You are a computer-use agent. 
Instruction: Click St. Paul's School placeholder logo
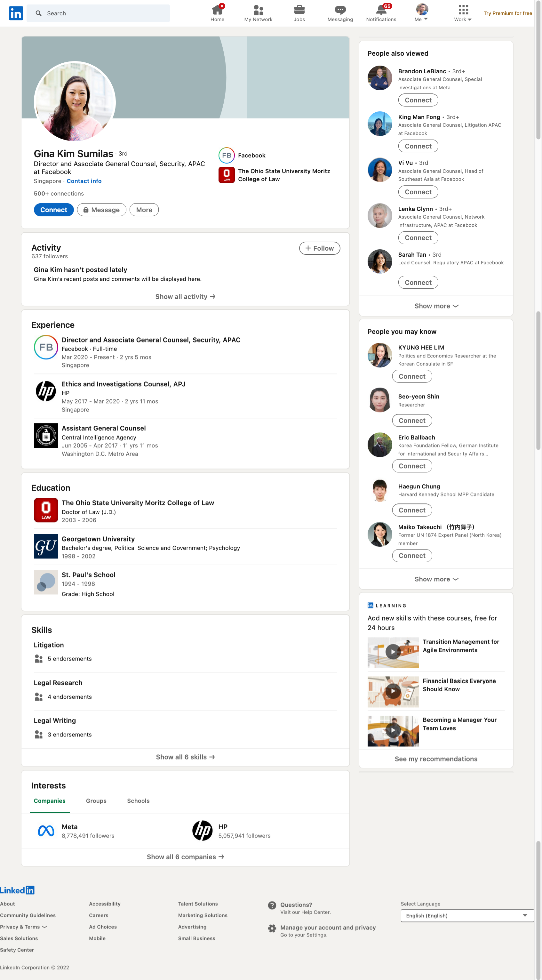[46, 582]
